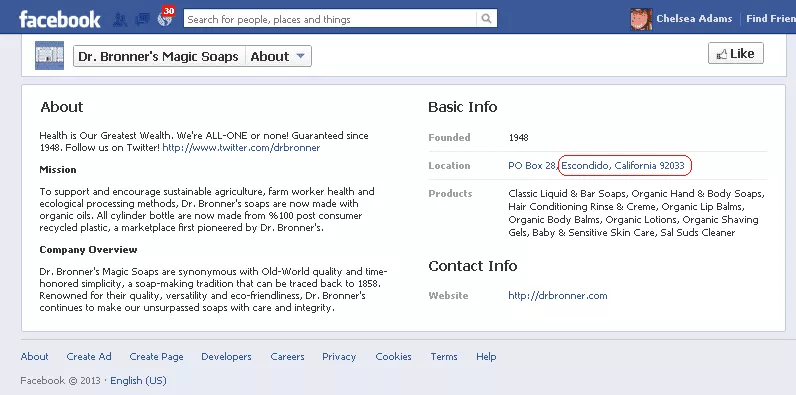Viewport: 796px width, 395px height.
Task: Open Chelsea Adams profile picture
Action: (641, 19)
